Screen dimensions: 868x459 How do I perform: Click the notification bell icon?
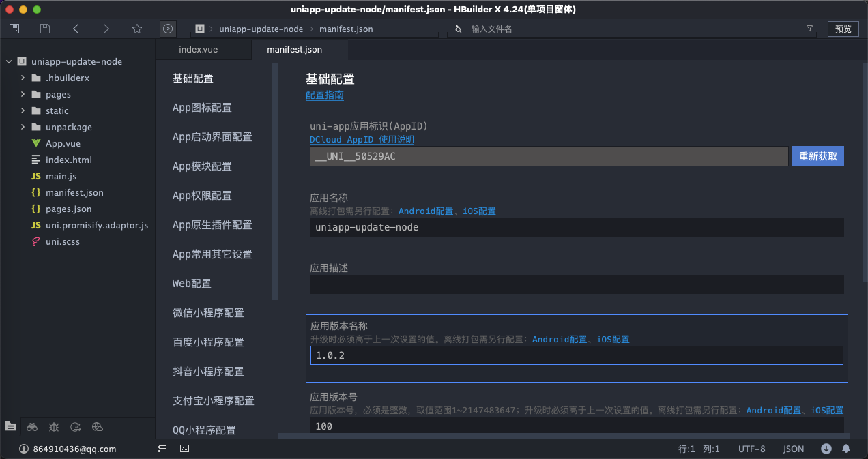click(846, 449)
